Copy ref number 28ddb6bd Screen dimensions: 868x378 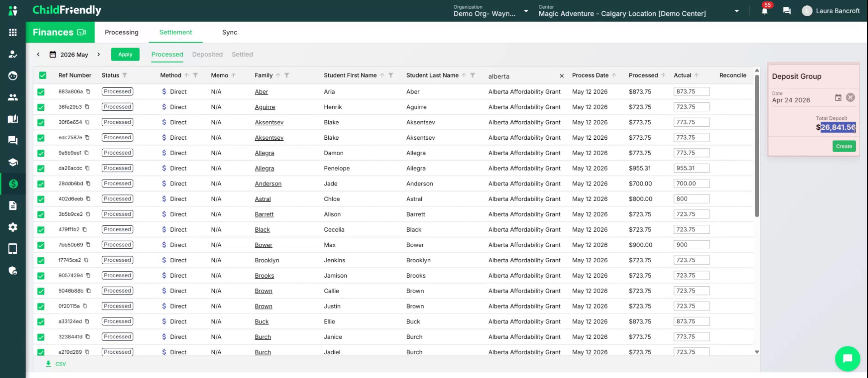88,183
